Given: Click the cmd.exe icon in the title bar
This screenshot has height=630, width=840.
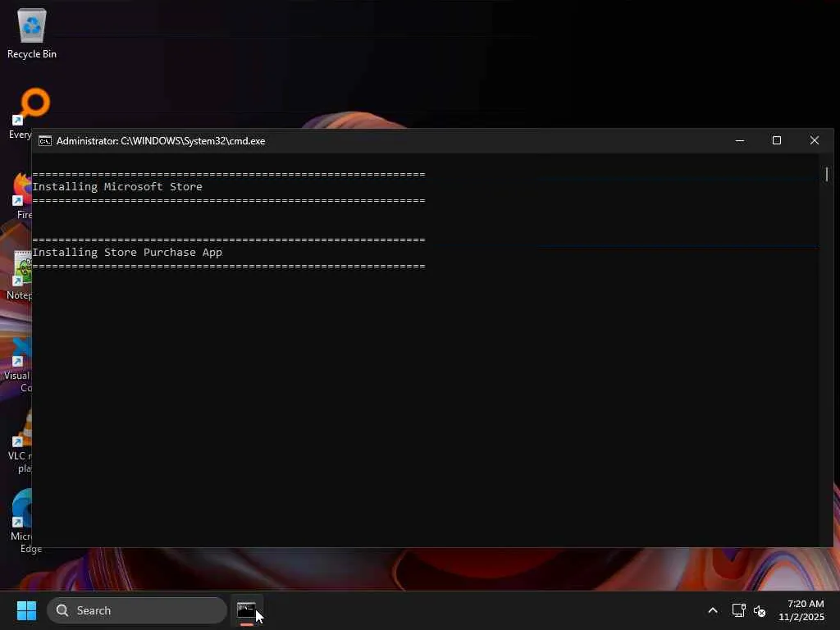Looking at the screenshot, I should tap(45, 141).
